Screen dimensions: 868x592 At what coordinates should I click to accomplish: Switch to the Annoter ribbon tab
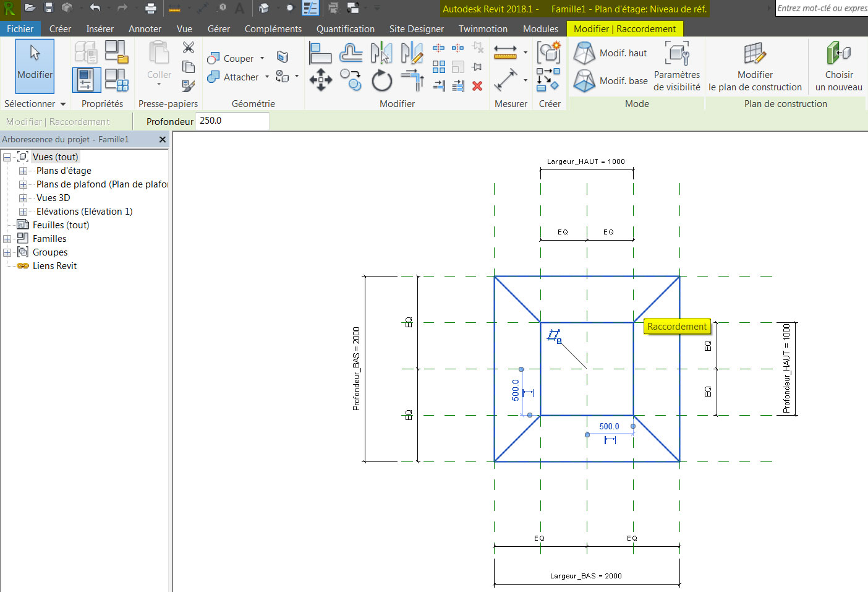coord(145,28)
